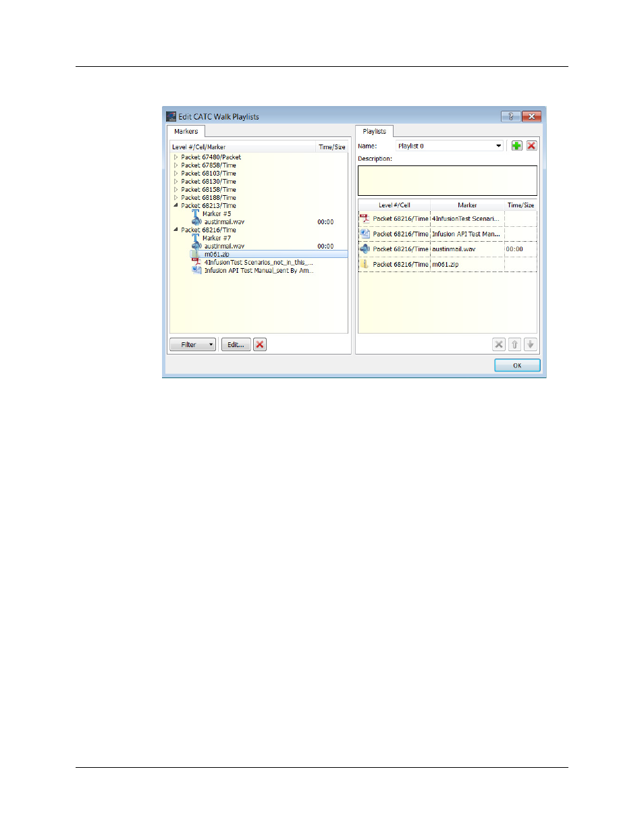Click Word document icon in second playlist row

pyautogui.click(x=365, y=234)
